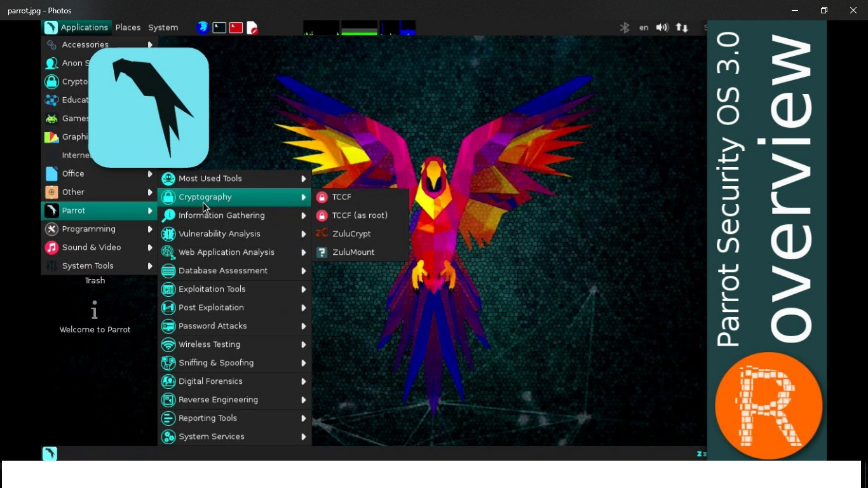The height and width of the screenshot is (488, 868).
Task: Click the Wireless Testing wifi icon
Action: tap(168, 344)
